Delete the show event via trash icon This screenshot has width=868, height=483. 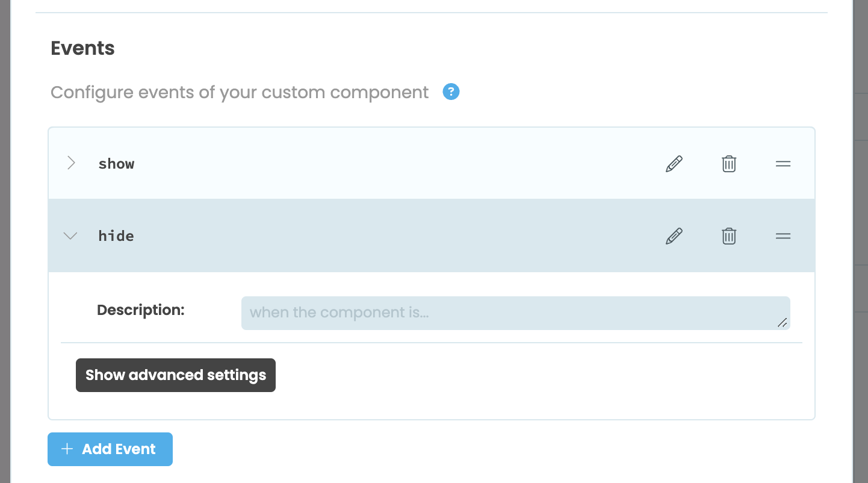(729, 164)
